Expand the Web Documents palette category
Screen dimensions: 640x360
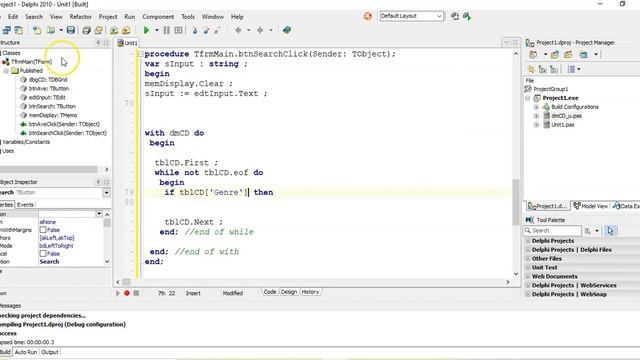click(528, 277)
